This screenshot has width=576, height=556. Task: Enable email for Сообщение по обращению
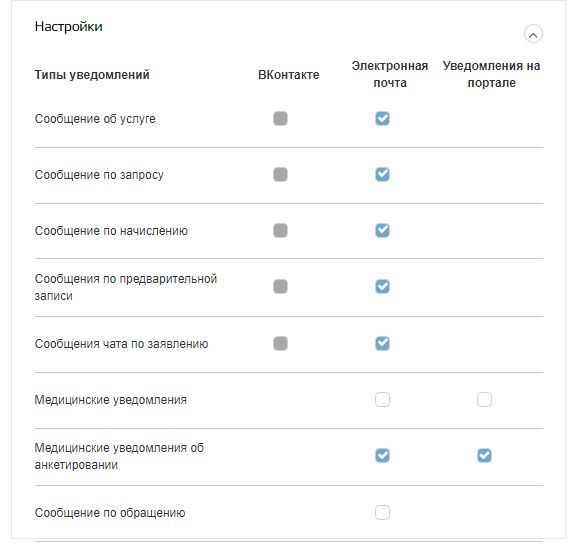coord(382,512)
